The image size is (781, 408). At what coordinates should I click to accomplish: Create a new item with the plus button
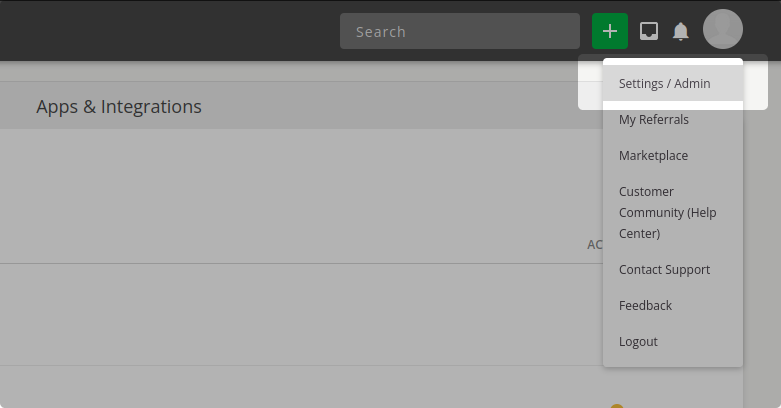point(609,31)
